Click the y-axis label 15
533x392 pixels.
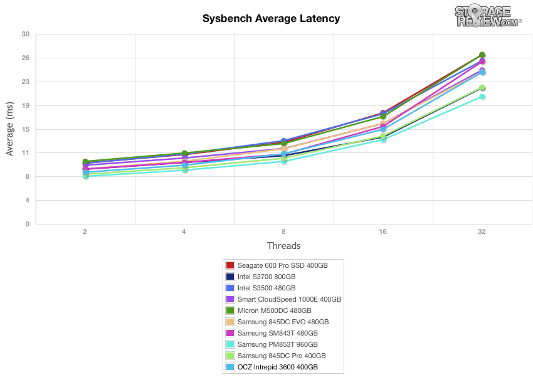click(26, 129)
